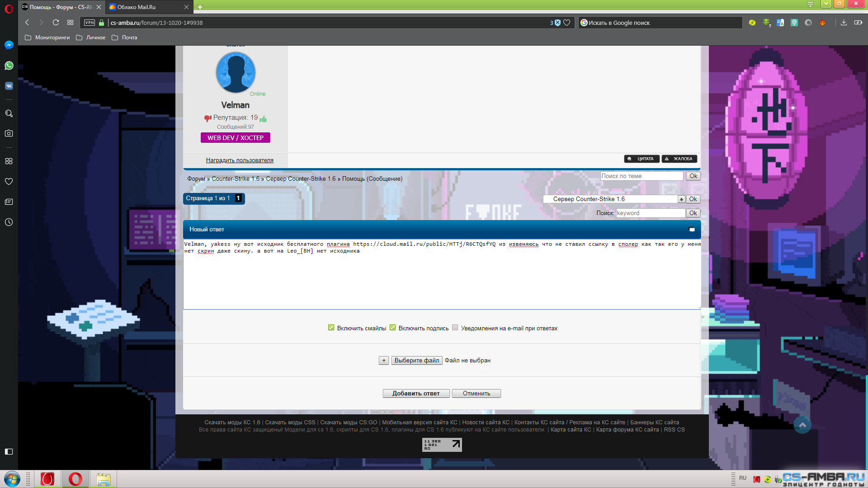Open the green download helper extension
The width and height of the screenshot is (868, 488).
coord(766,23)
